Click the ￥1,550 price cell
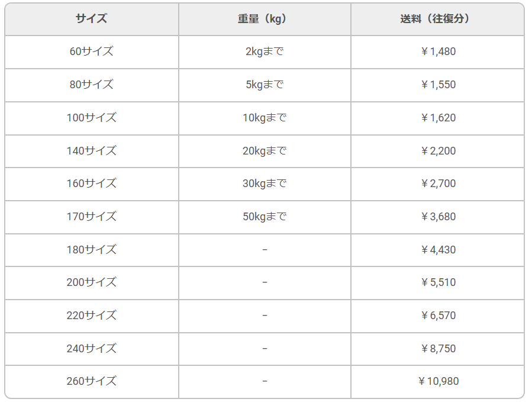Viewport: 532px width, 402px height. click(437, 85)
